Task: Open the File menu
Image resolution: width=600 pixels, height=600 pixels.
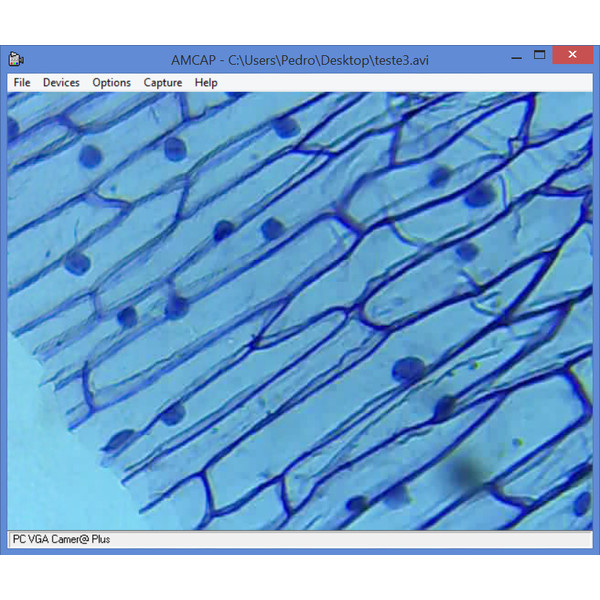Action: pyautogui.click(x=22, y=83)
